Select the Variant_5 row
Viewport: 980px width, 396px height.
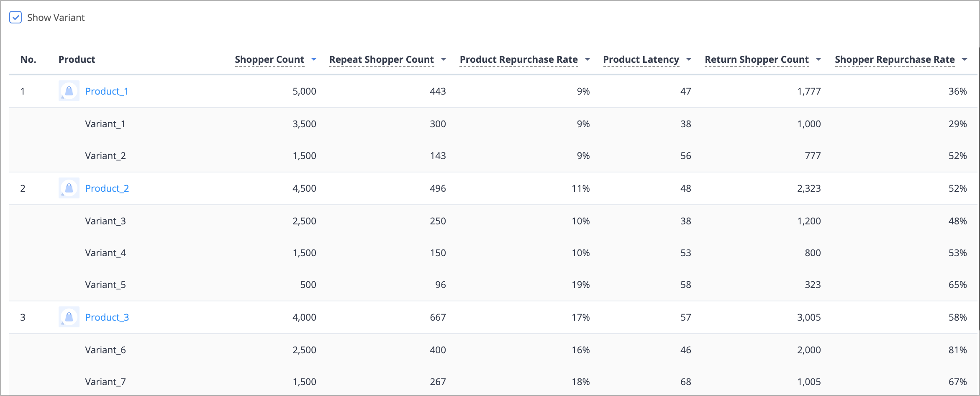[x=493, y=285]
